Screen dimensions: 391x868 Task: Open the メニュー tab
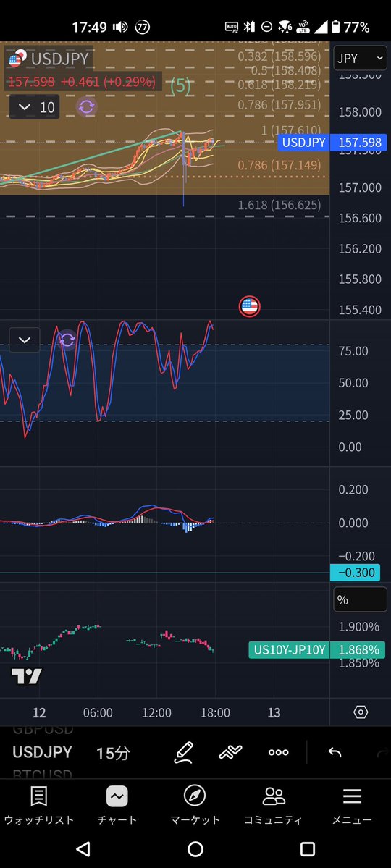[352, 806]
